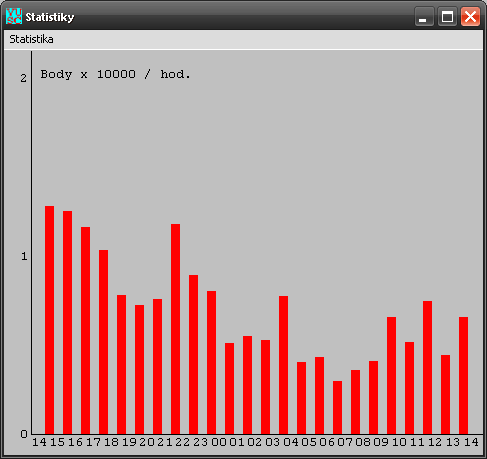Click the y-axis value 1
The image size is (487, 459).
[24, 256]
